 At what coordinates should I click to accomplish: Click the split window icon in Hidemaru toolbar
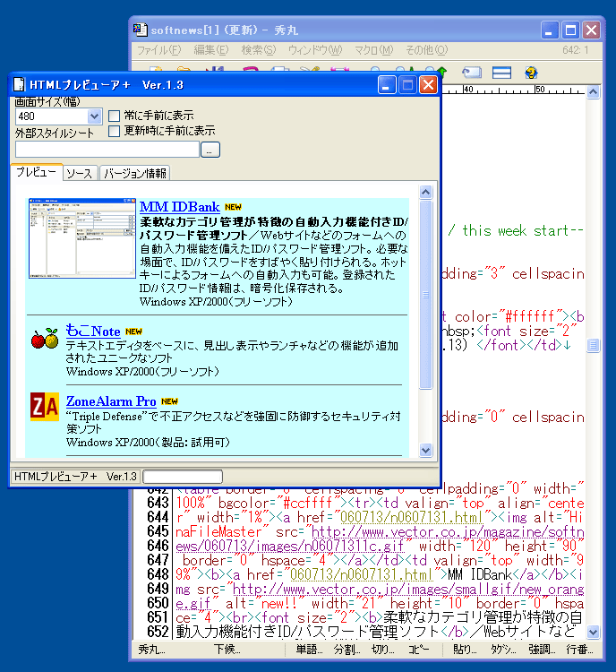pos(501,73)
